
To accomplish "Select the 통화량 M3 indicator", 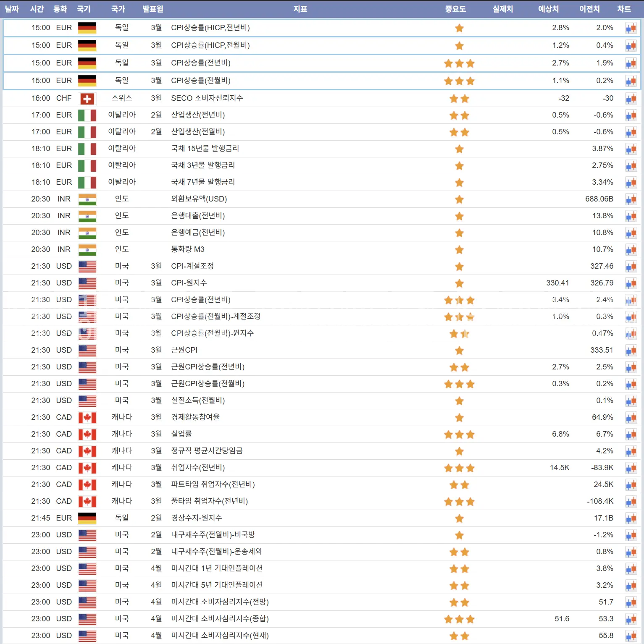I will (188, 249).
